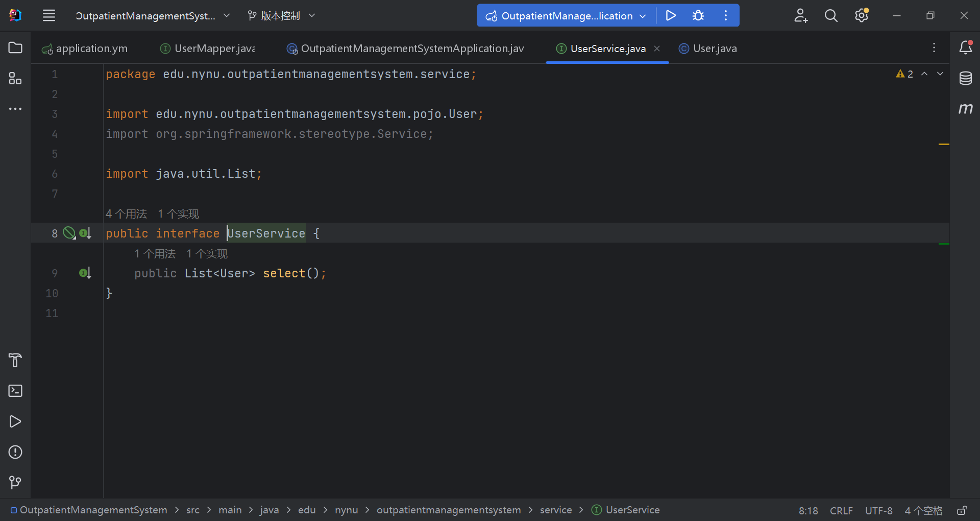Click the java breadcrumb
980x521 pixels.
point(269,510)
